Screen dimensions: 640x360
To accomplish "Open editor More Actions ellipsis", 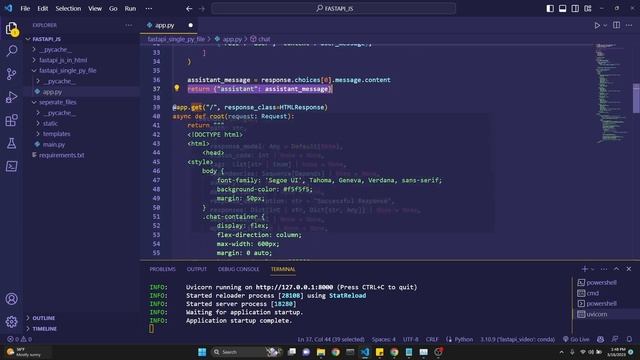I will point(629,25).
